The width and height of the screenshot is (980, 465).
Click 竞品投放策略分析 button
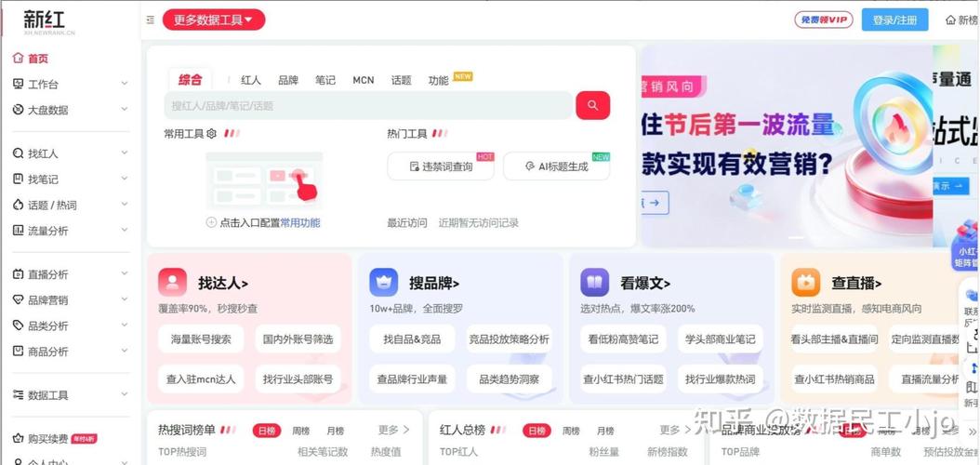(x=510, y=339)
